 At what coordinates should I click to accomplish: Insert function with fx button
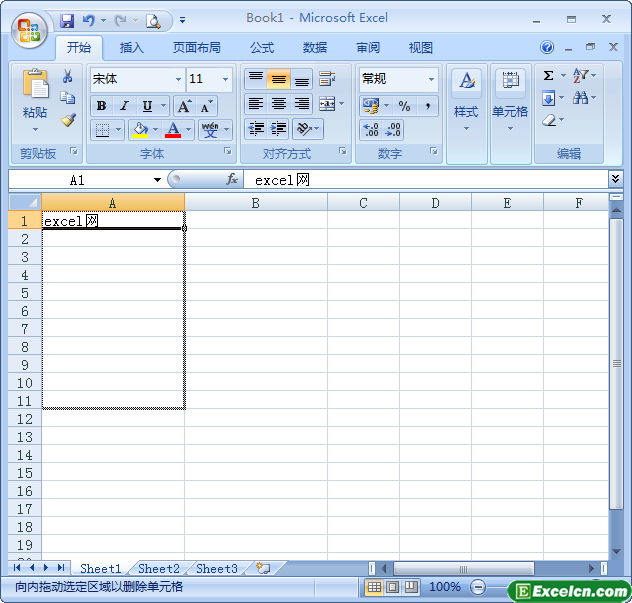click(232, 179)
